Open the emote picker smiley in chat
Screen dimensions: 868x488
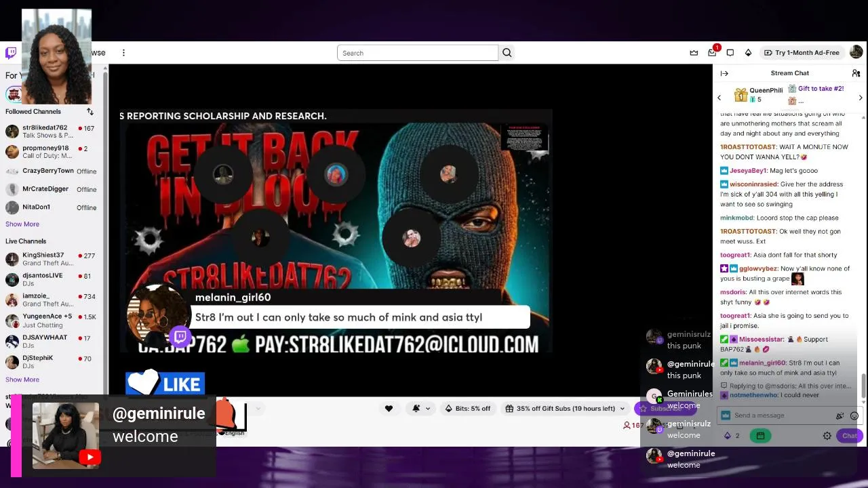coord(854,415)
